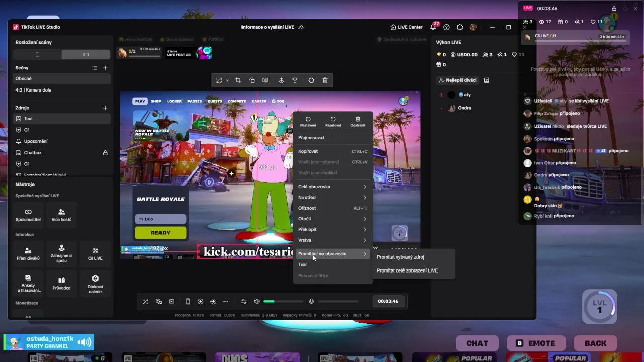Add a new scene with plus icon
This screenshot has height=362, width=644.
[105, 68]
